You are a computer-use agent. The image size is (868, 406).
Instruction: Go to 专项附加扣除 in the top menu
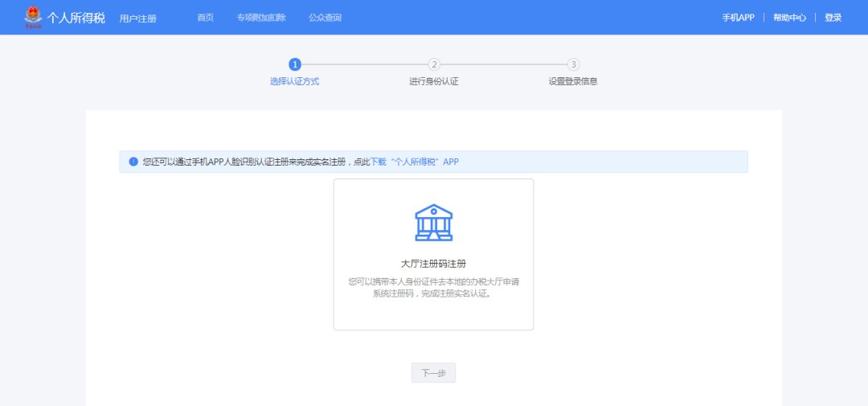[x=261, y=18]
